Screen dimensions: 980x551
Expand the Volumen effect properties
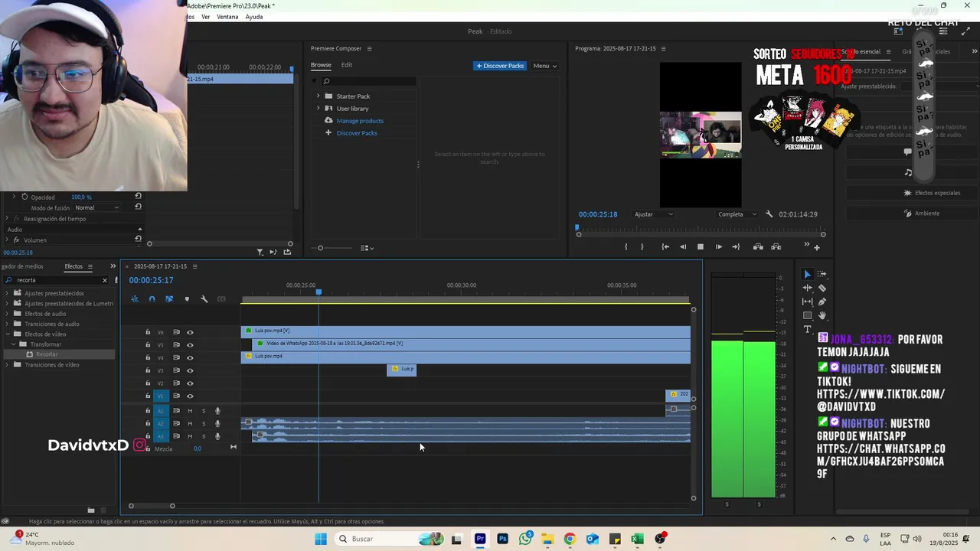point(7,240)
